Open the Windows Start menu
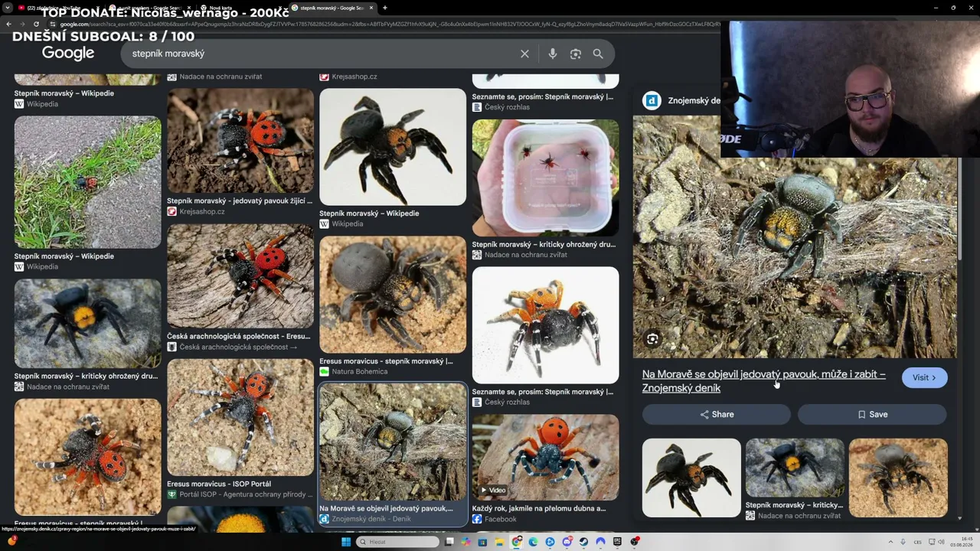The width and height of the screenshot is (980, 551). click(x=346, y=542)
